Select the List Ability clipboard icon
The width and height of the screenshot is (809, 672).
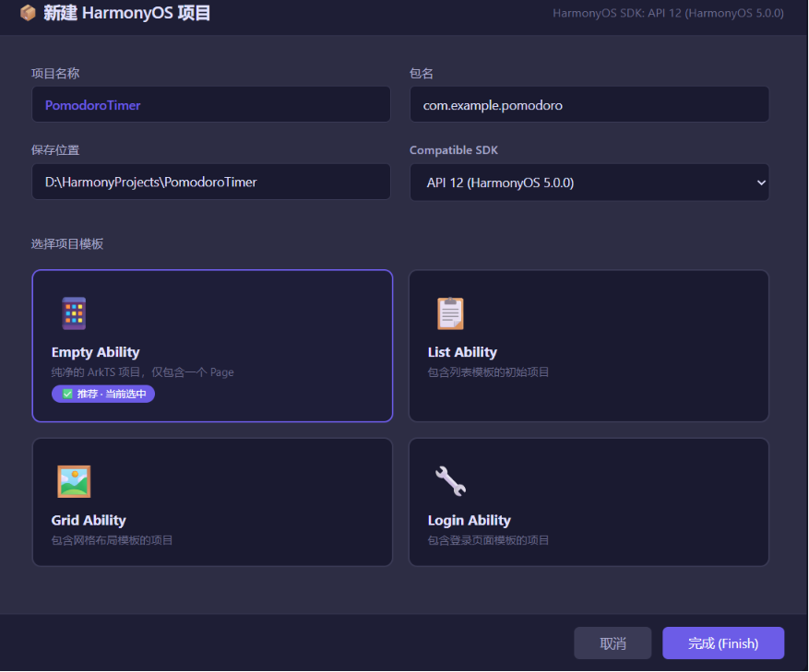coord(450,313)
